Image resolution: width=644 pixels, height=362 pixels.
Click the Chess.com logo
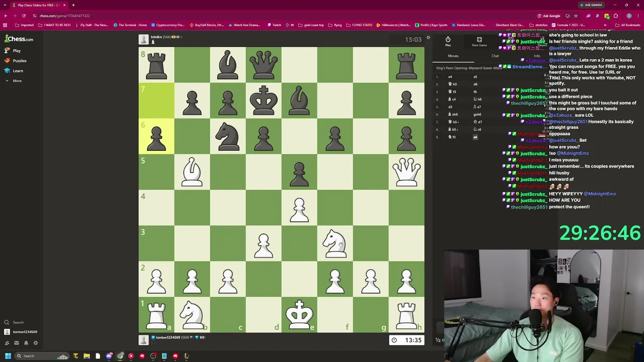coord(19,39)
